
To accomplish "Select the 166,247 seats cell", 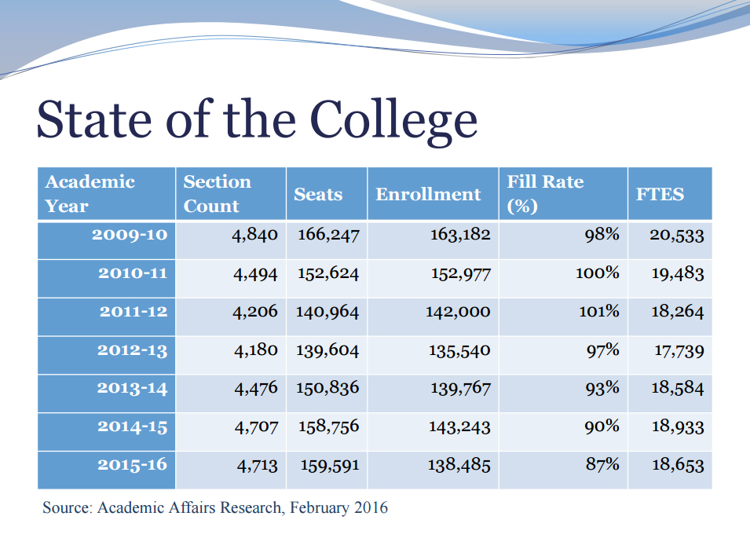I will (327, 240).
